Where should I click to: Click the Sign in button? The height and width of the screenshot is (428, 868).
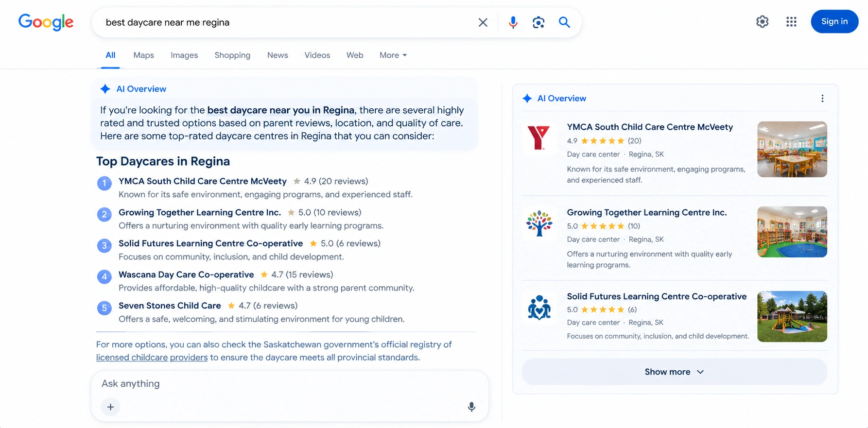point(834,21)
